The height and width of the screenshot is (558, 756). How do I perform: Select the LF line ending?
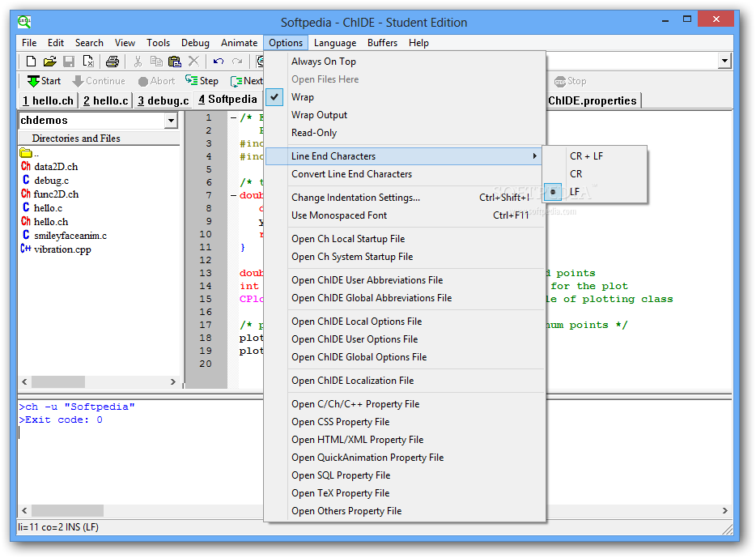[x=595, y=191]
